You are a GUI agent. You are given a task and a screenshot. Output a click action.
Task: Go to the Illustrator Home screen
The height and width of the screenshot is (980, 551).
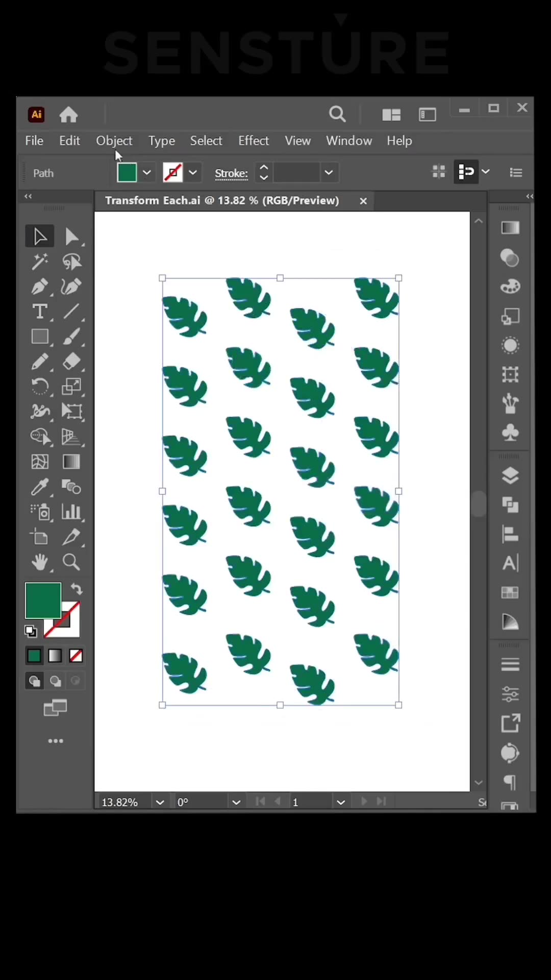click(x=68, y=115)
